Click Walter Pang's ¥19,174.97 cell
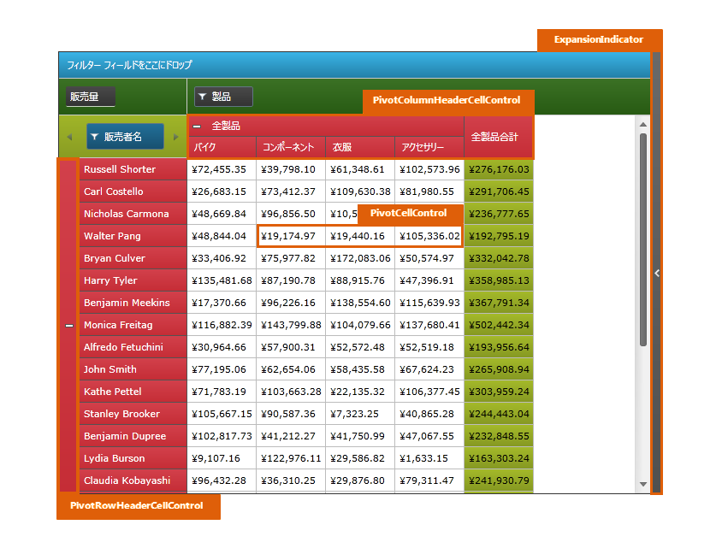728x560 pixels. coord(290,236)
